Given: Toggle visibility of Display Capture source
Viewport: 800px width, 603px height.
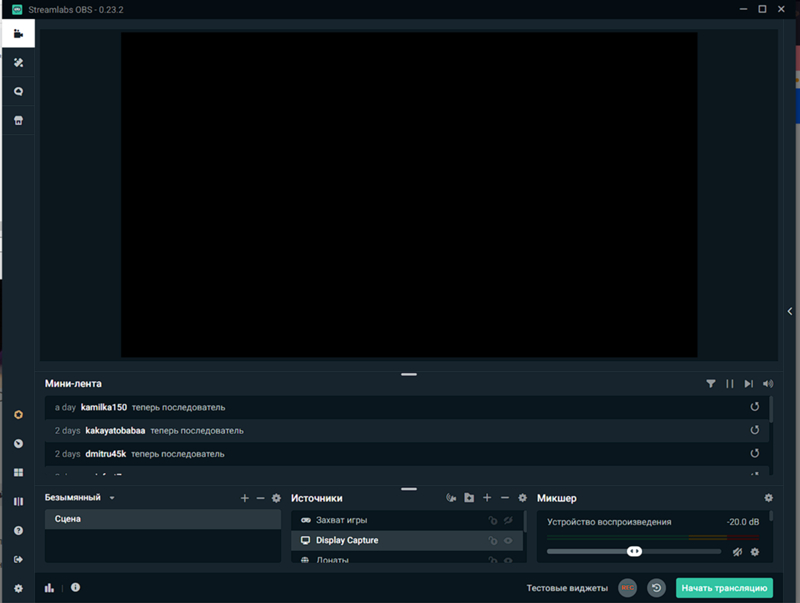Looking at the screenshot, I should click(x=508, y=541).
